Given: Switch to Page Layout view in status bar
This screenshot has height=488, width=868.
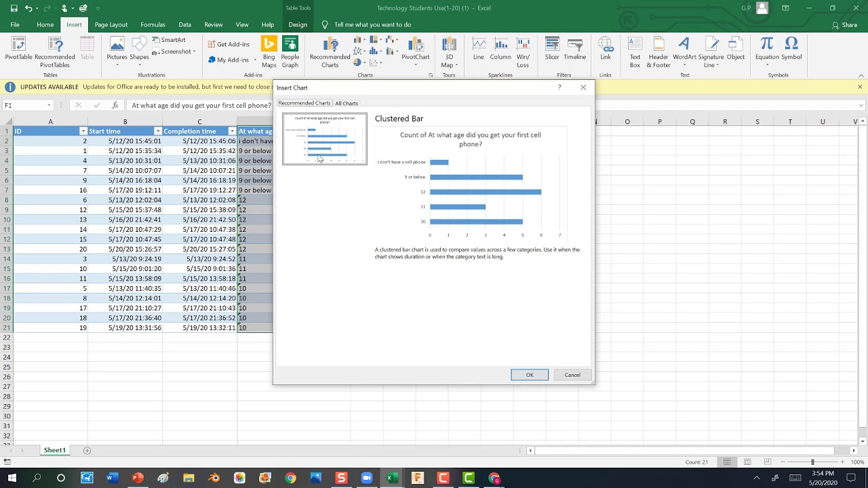Looking at the screenshot, I should click(x=747, y=462).
